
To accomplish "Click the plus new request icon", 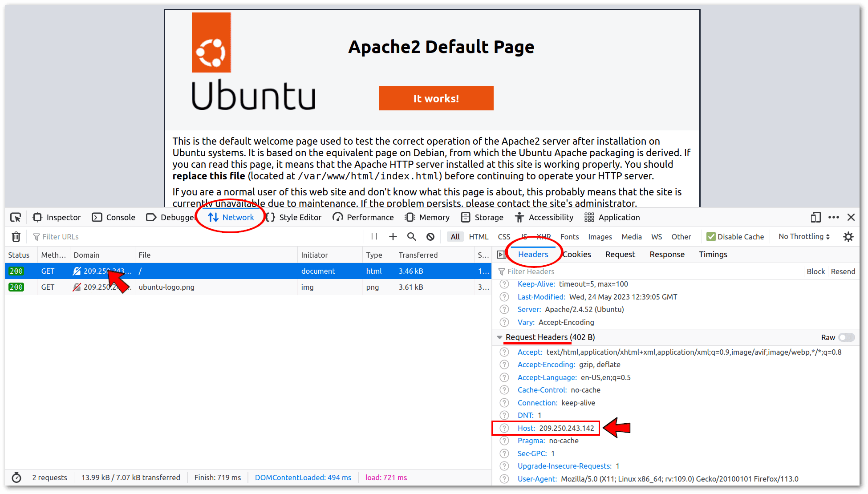I will pos(393,237).
